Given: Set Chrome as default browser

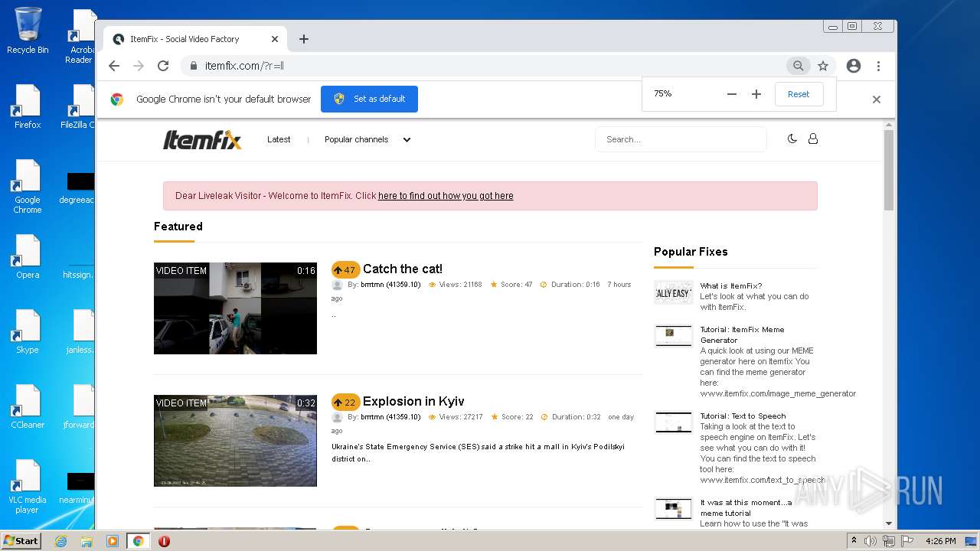Looking at the screenshot, I should pyautogui.click(x=369, y=99).
